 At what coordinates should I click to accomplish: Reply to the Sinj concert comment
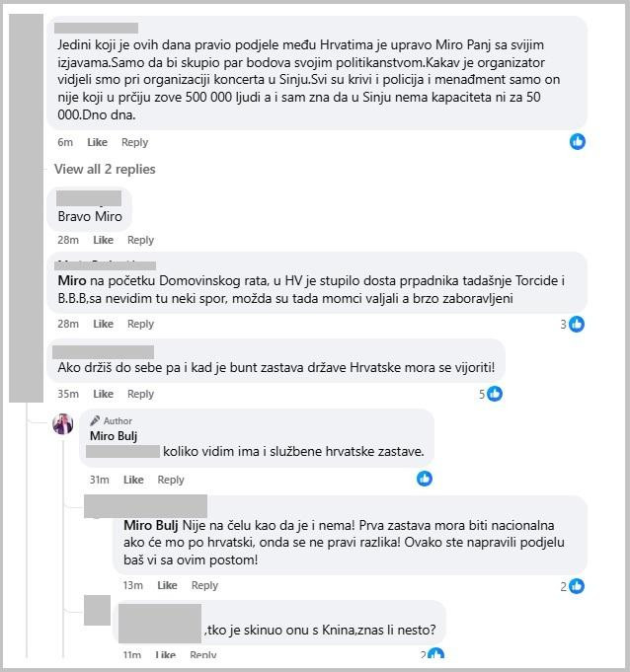pyautogui.click(x=134, y=142)
